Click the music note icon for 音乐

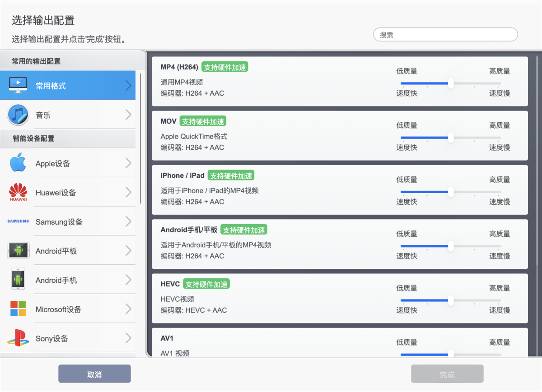click(18, 115)
